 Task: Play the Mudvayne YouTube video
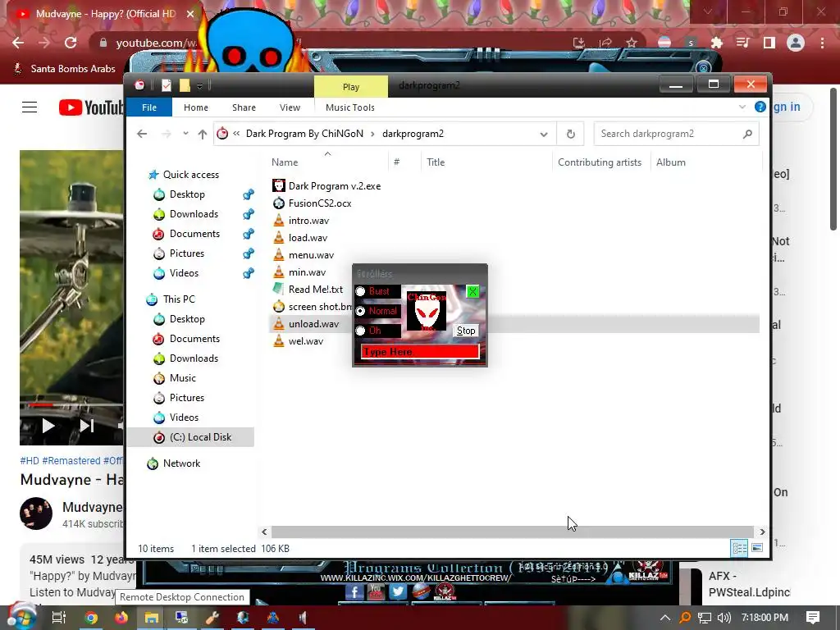pyautogui.click(x=48, y=426)
